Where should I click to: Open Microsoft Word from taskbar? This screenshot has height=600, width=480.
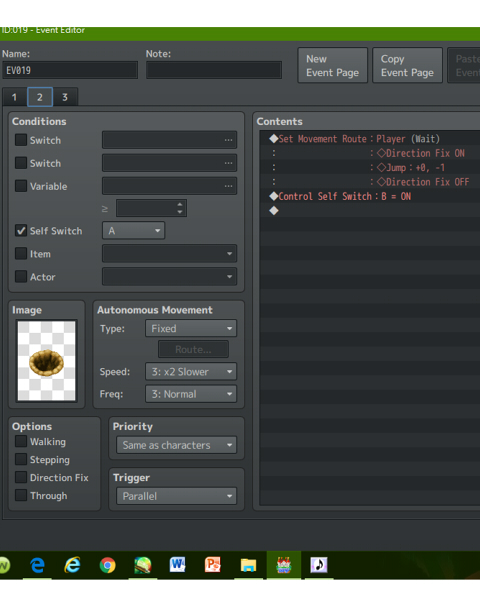coord(178,565)
